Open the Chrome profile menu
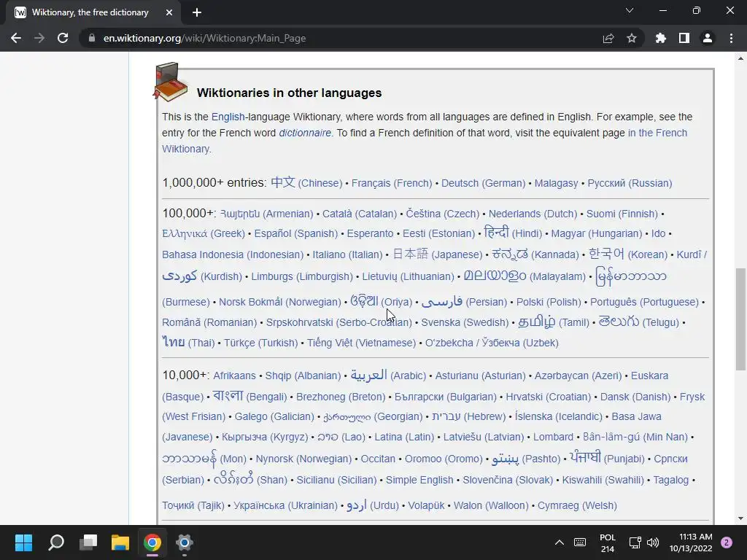The width and height of the screenshot is (747, 560). click(708, 38)
